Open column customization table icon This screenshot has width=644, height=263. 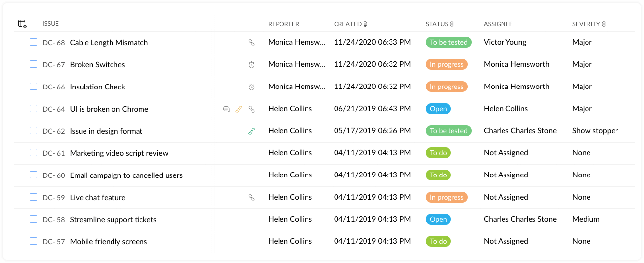pyautogui.click(x=22, y=24)
